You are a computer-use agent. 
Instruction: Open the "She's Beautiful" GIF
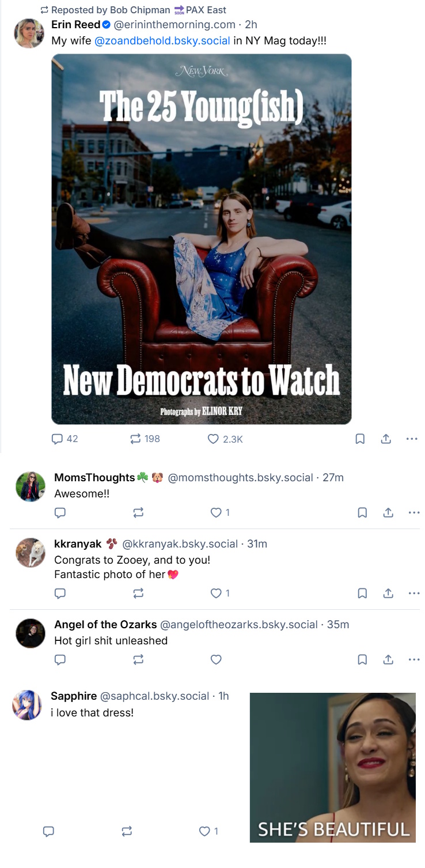(x=332, y=767)
